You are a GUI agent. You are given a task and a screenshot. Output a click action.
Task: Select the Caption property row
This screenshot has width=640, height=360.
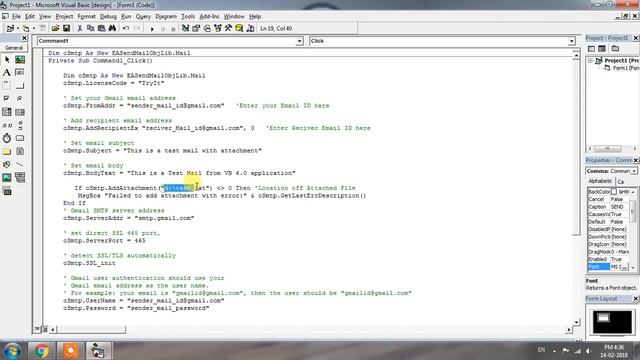610,207
